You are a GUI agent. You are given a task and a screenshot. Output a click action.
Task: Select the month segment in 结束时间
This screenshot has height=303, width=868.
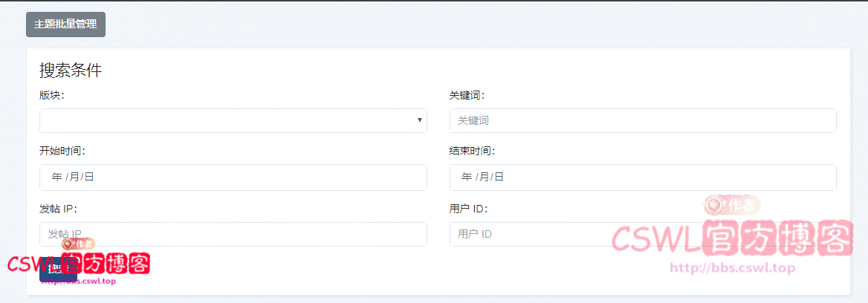[x=484, y=177]
